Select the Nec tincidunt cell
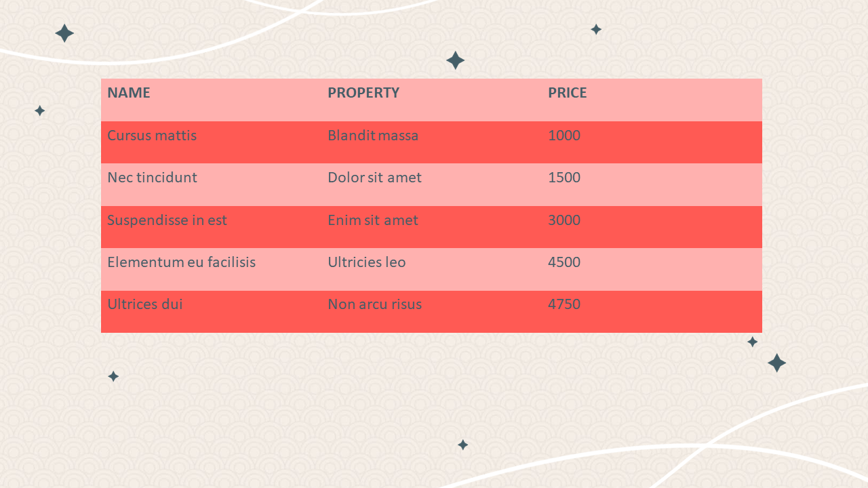The image size is (868, 488). tap(152, 178)
